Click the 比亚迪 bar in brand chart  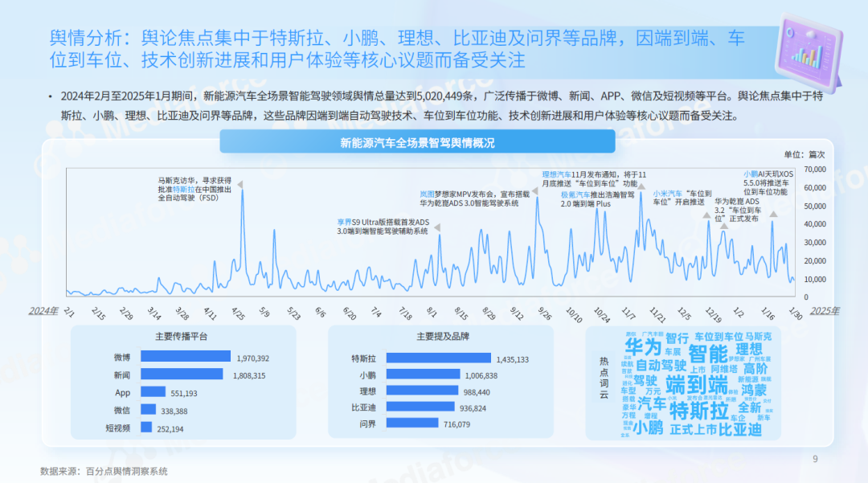(x=420, y=407)
